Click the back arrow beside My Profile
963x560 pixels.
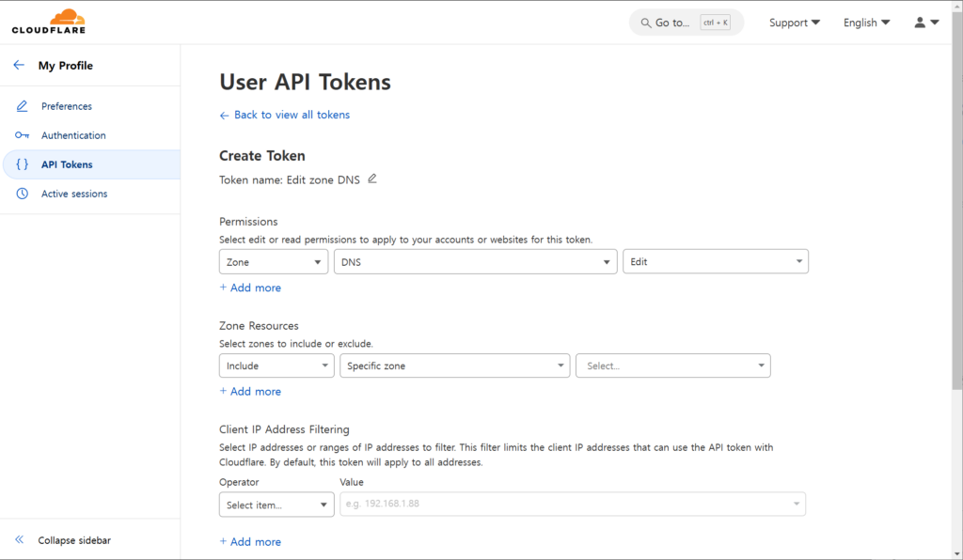pyautogui.click(x=19, y=66)
